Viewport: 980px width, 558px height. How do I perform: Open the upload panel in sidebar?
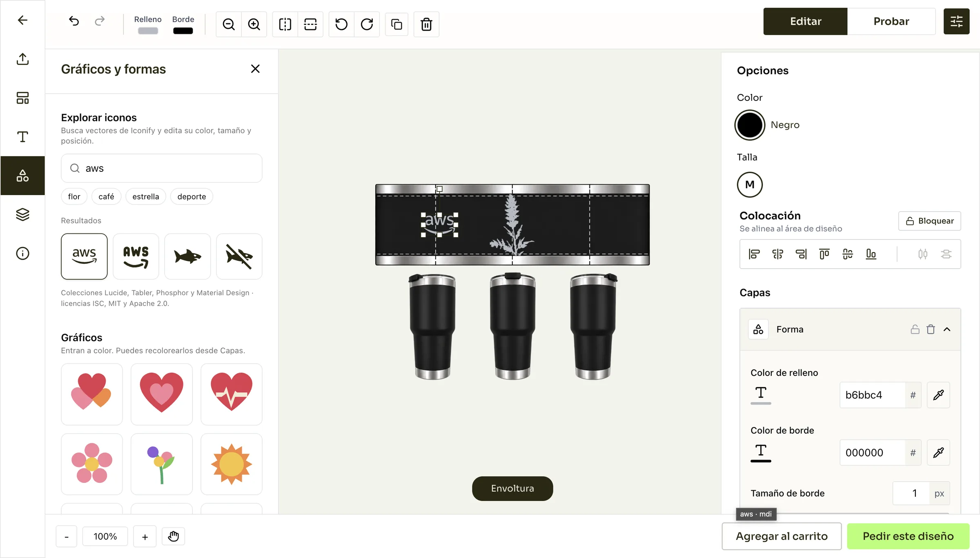[x=22, y=59]
